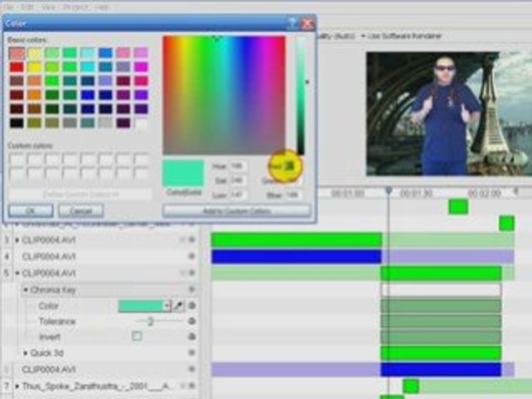The width and height of the screenshot is (532, 399).
Task: Click inside the rainbow color spectrum area
Action: [224, 95]
